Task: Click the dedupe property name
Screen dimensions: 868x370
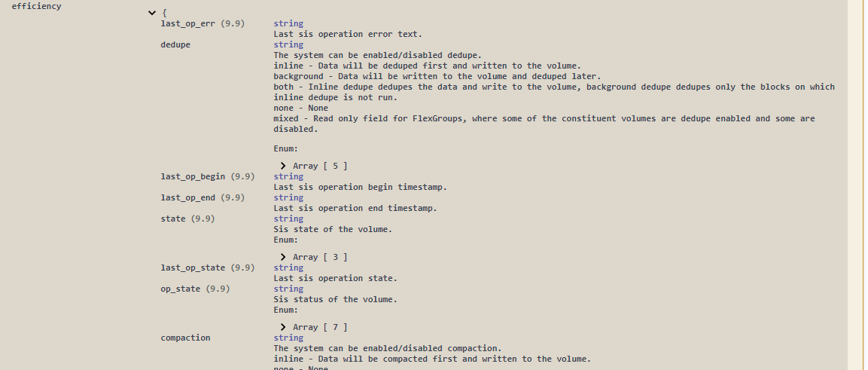Action: 175,45
